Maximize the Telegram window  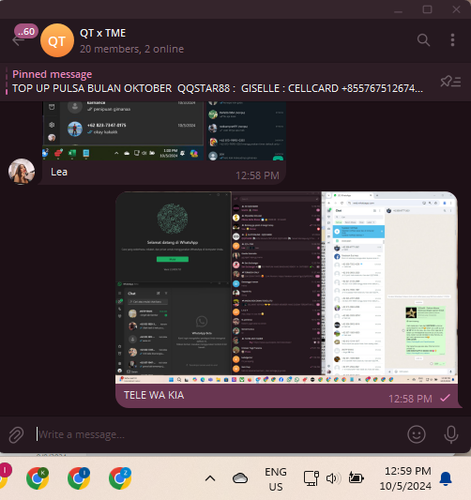tap(427, 9)
